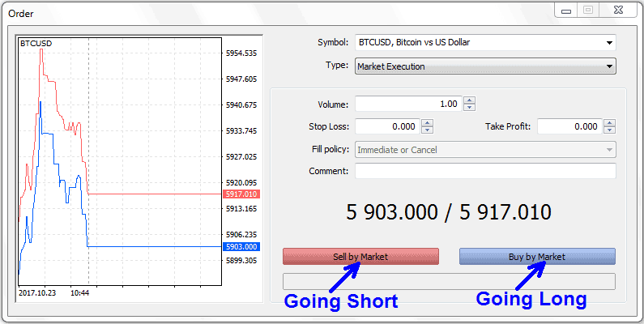Increase Take Profit with up arrow

click(610, 123)
